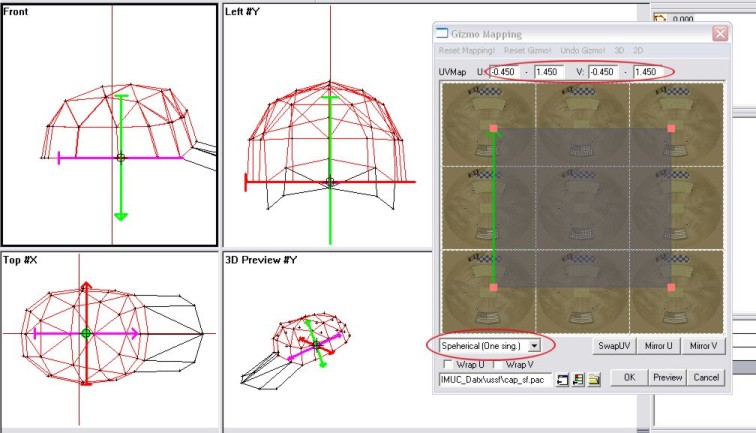Click Reset Mapping! in the dialog menu
The width and height of the screenshot is (756, 433).
point(468,51)
